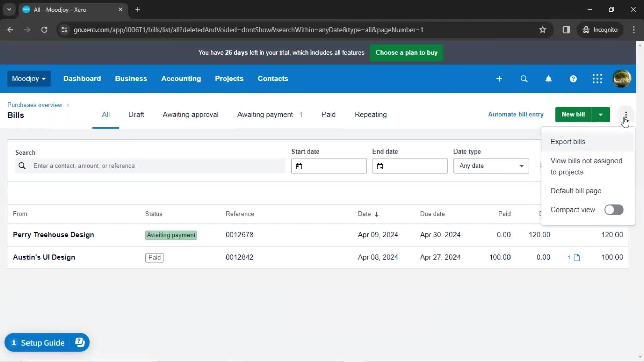Open the End date calendar icon
The width and height of the screenshot is (644, 362).
tap(380, 166)
